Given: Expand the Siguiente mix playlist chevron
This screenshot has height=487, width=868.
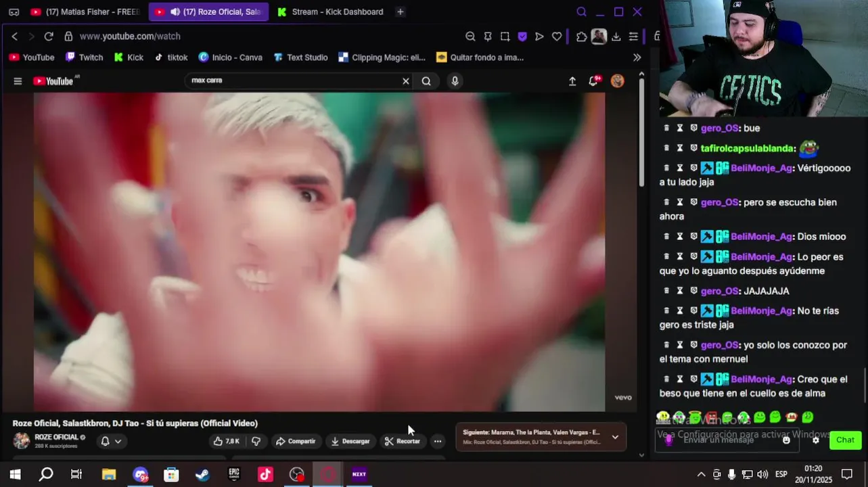Looking at the screenshot, I should click(615, 437).
